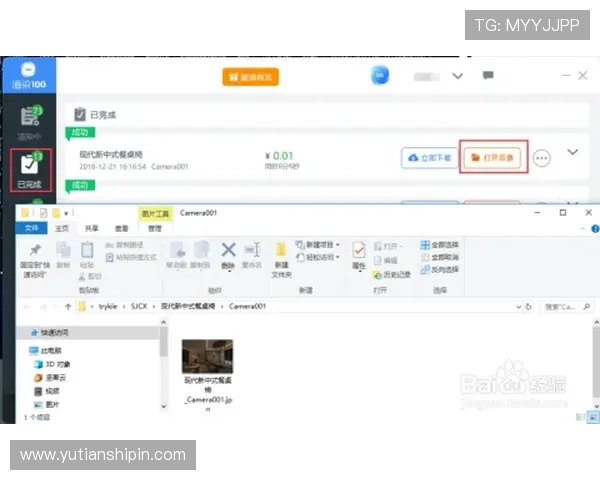Open the 渲染100 logo in the sidebar
This screenshot has width=600, height=480.
29,75
